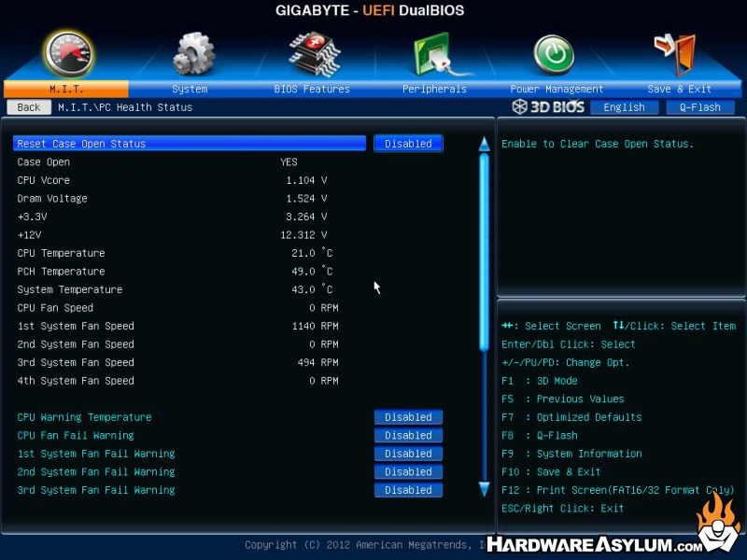This screenshot has height=560, width=747.
Task: Click the F7 Optimized Defaults help line
Action: tap(571, 417)
